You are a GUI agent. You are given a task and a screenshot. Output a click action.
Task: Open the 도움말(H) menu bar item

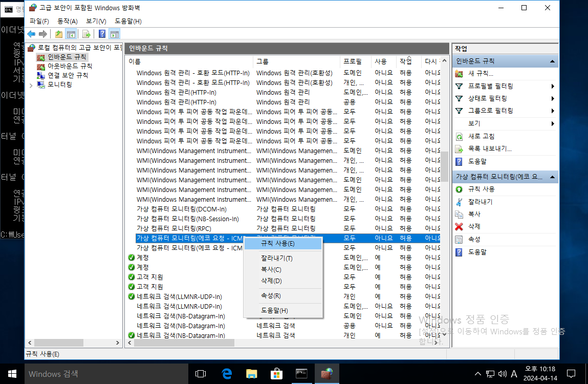pos(128,22)
